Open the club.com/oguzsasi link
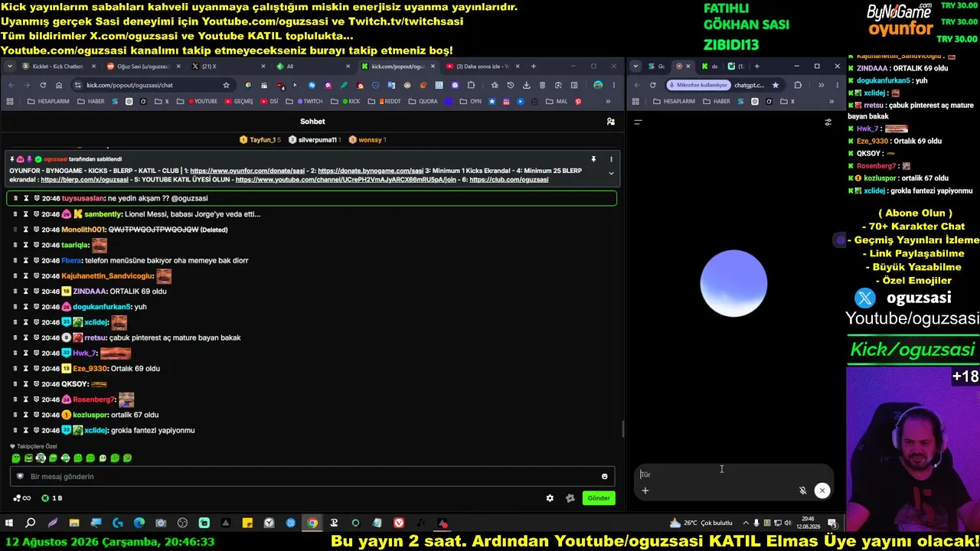 [508, 180]
